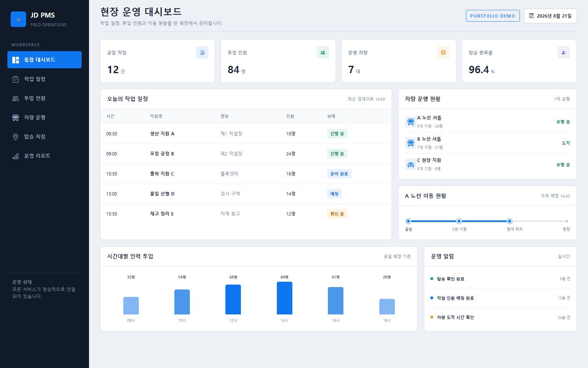
Task: Click the 준비 완료 status badge
Action: click(x=339, y=174)
